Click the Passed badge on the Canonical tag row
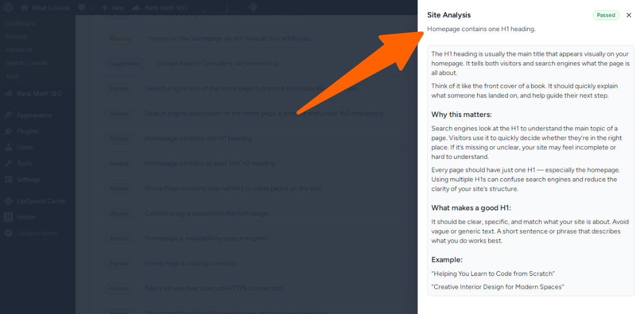Screen dimensions: 644x314 (x=119, y=214)
